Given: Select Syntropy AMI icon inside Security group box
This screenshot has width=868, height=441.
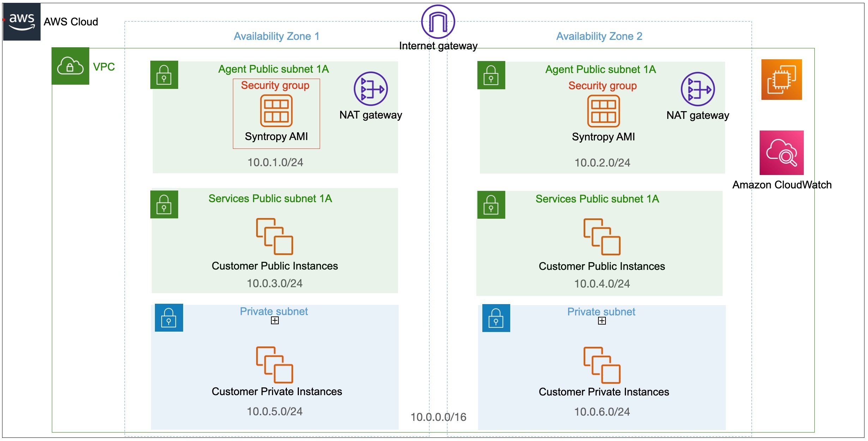Looking at the screenshot, I should click(x=276, y=110).
